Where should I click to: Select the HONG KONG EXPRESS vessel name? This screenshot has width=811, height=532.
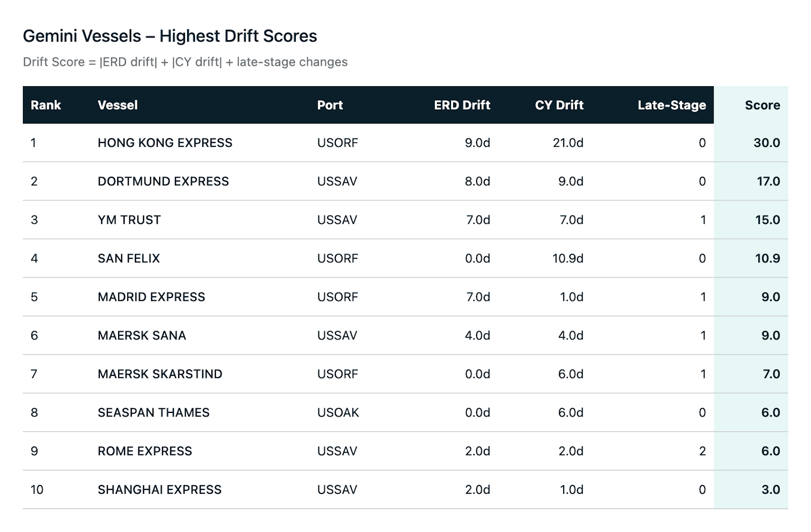tap(165, 143)
